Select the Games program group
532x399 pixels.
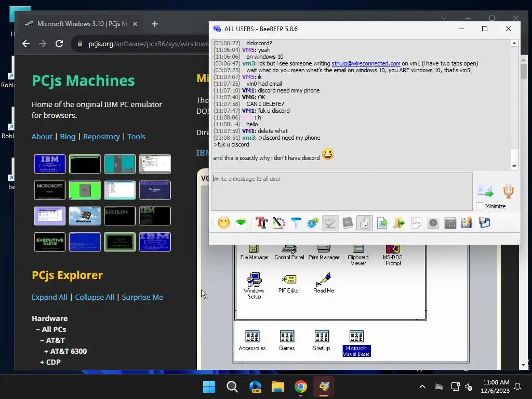pos(287,340)
